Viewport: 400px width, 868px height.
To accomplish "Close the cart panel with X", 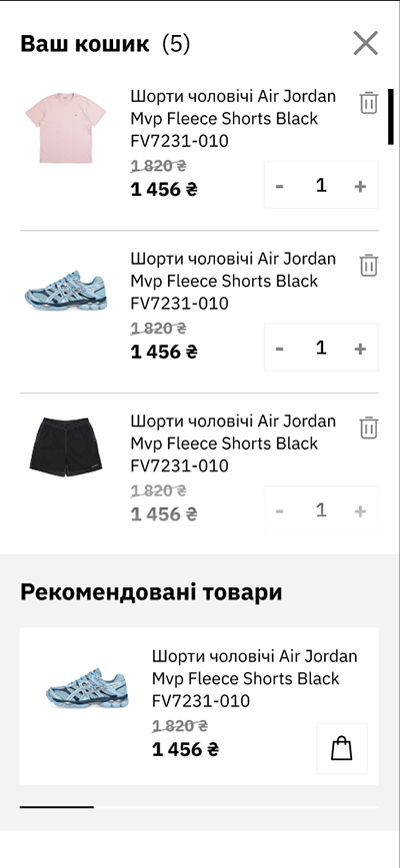I will click(x=366, y=43).
